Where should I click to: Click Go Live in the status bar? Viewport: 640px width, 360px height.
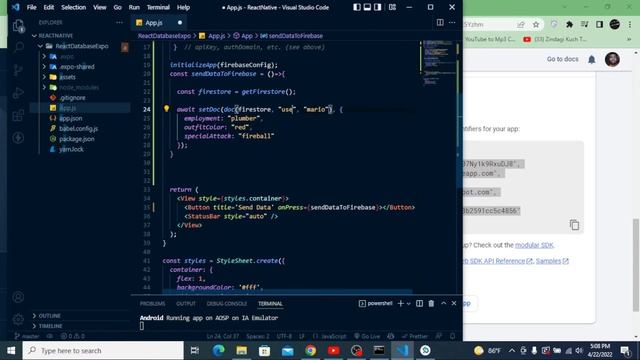tap(367, 336)
